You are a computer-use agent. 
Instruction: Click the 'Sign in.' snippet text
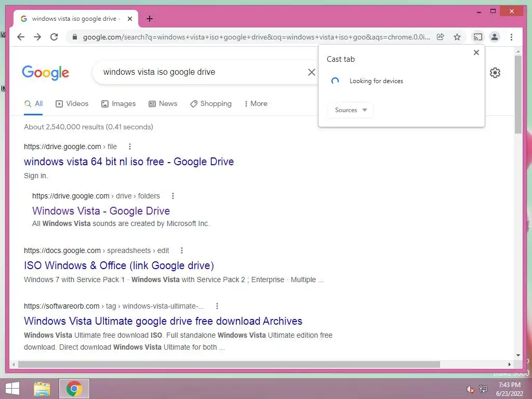pyautogui.click(x=36, y=176)
